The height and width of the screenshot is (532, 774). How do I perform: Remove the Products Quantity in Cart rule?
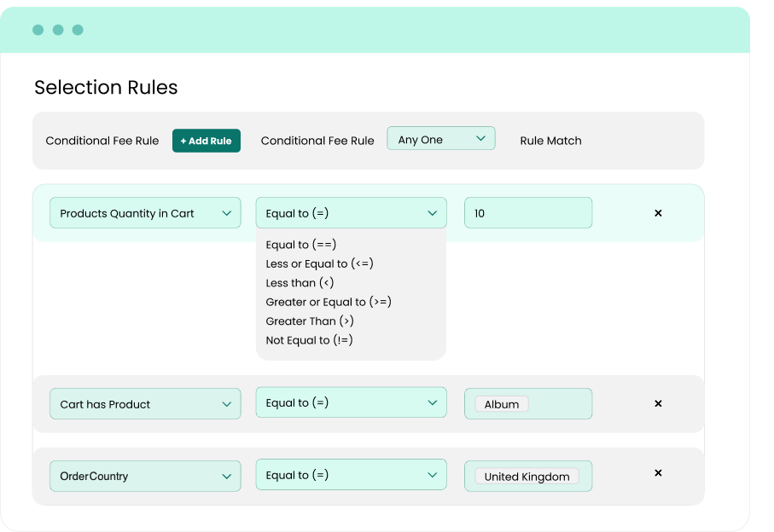coord(658,213)
